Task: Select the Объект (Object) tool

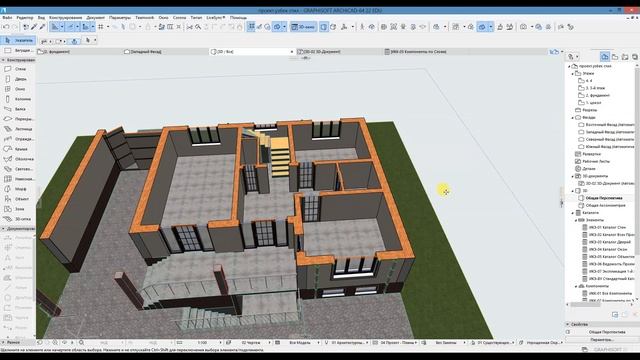Action: (x=18, y=199)
